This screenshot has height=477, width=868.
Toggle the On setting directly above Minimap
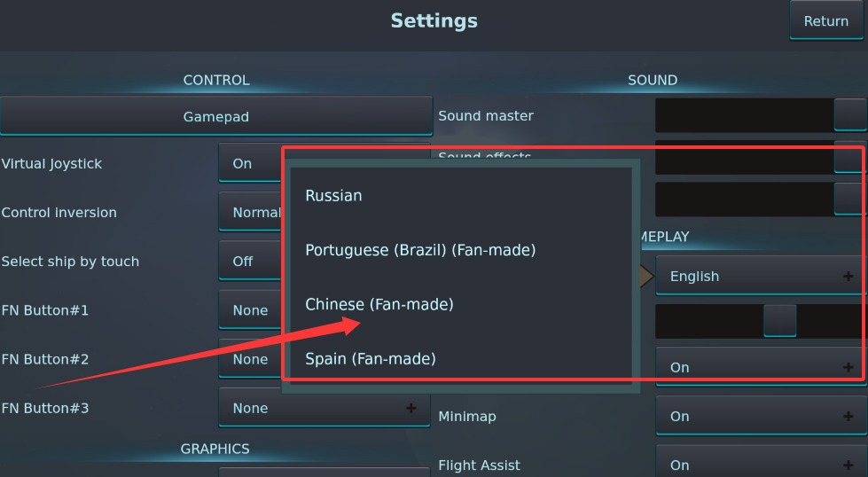click(x=758, y=367)
